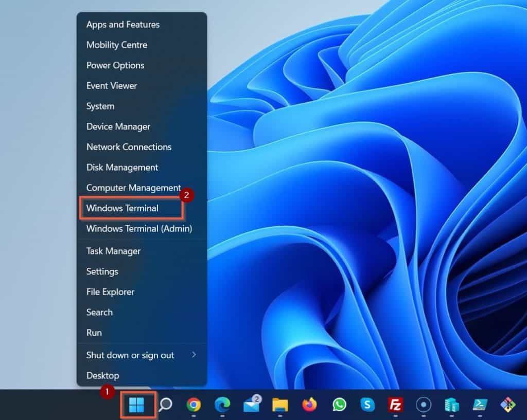
Task: Open the teal server buildings app icon
Action: 452,405
